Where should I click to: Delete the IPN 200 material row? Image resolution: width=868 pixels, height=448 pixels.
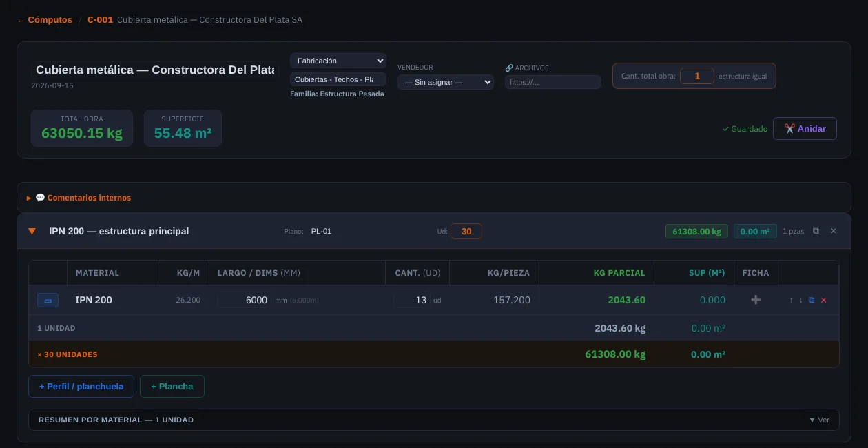(x=823, y=301)
